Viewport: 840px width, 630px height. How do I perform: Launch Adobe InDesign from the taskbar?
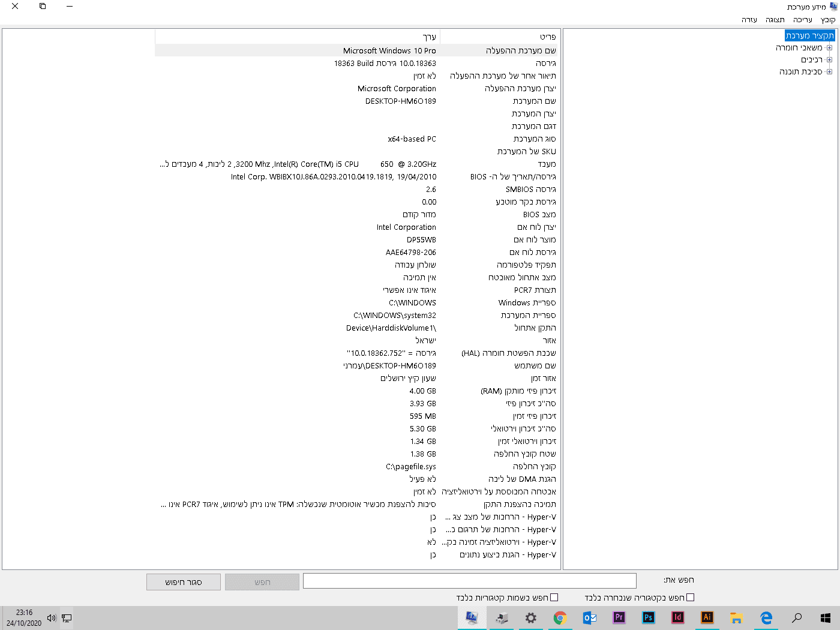[677, 617]
